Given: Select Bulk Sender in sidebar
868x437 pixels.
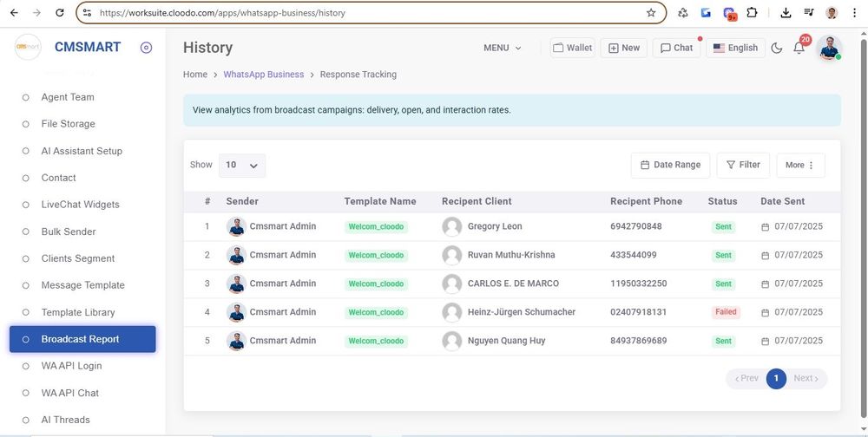Looking at the screenshot, I should click(x=69, y=232).
